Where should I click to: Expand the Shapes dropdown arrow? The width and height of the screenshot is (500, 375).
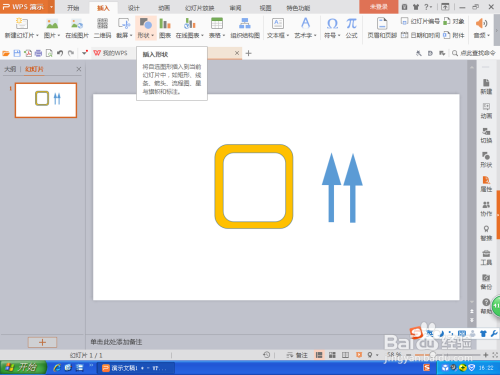point(152,35)
